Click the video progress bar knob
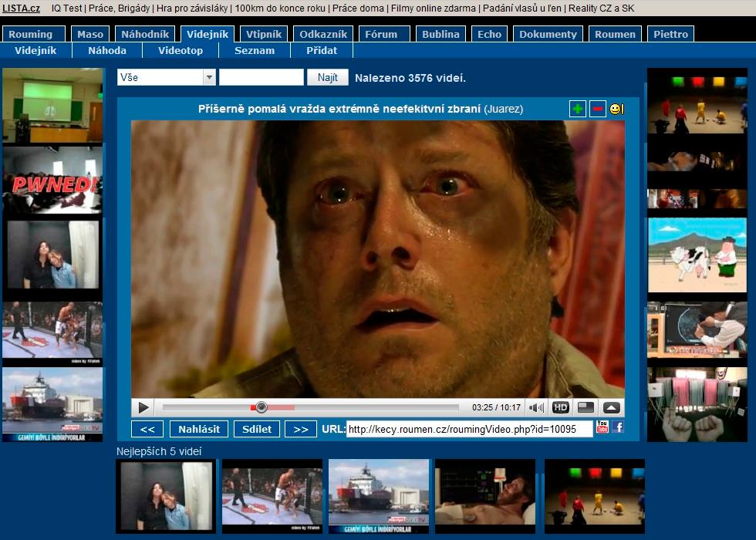Screen dimensions: 756x540 pos(262,407)
